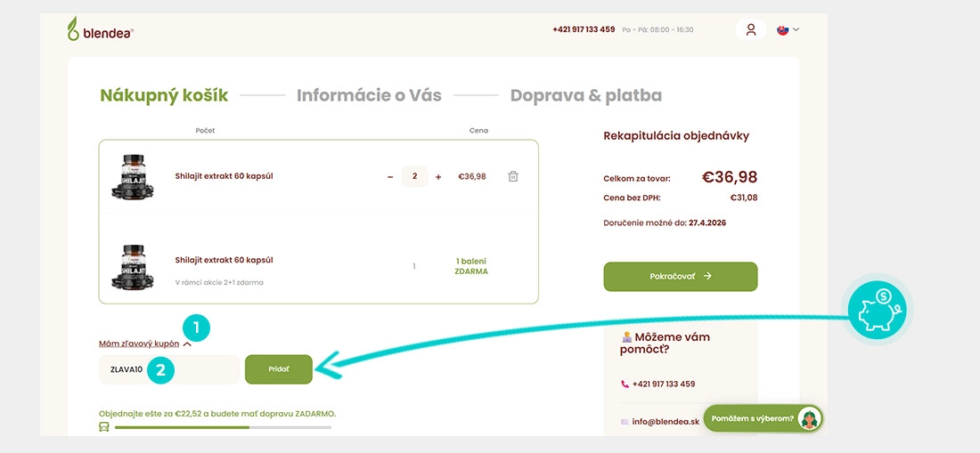This screenshot has height=453, width=980.
Task: Click the Pokračovať button
Action: pyautogui.click(x=680, y=277)
